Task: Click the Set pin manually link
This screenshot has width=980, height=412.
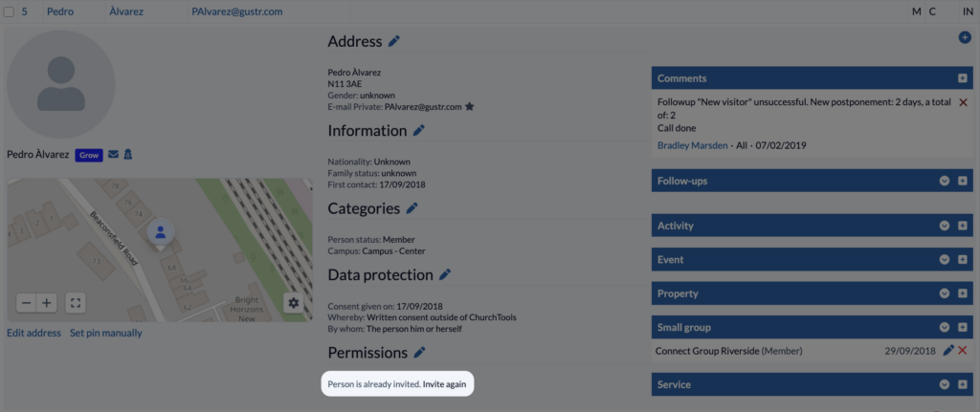Action: click(x=106, y=333)
